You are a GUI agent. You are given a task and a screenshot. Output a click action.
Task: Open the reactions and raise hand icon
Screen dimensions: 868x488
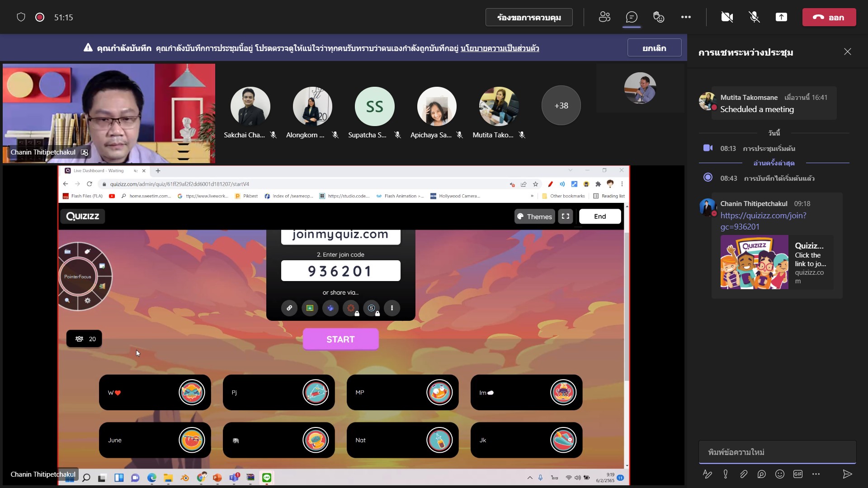pyautogui.click(x=659, y=17)
